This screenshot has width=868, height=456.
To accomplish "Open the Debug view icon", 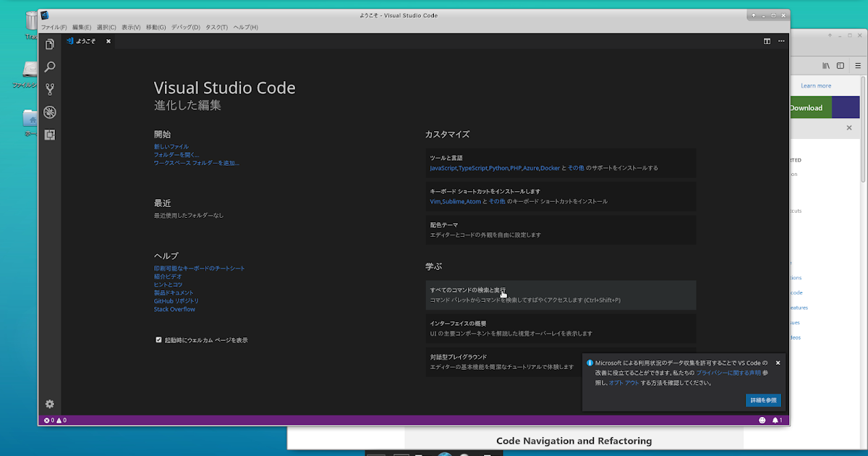I will pyautogui.click(x=49, y=112).
